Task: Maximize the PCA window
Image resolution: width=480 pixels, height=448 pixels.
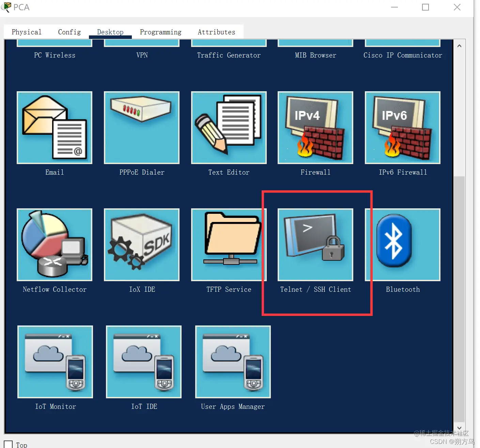Action: pos(425,7)
